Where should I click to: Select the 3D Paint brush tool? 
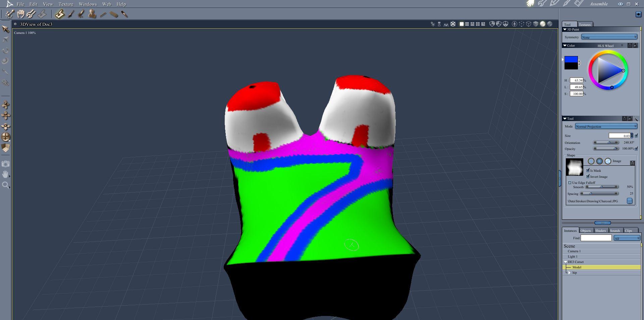(x=60, y=14)
